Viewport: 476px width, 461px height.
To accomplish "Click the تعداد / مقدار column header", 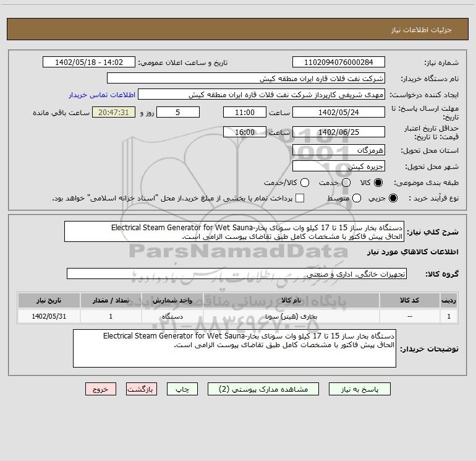I will pyautogui.click(x=111, y=300).
